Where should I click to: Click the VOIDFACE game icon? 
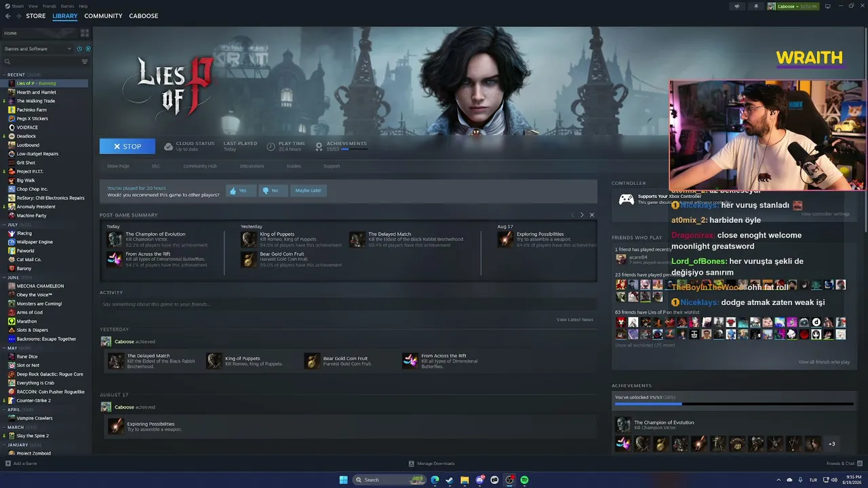(12, 127)
